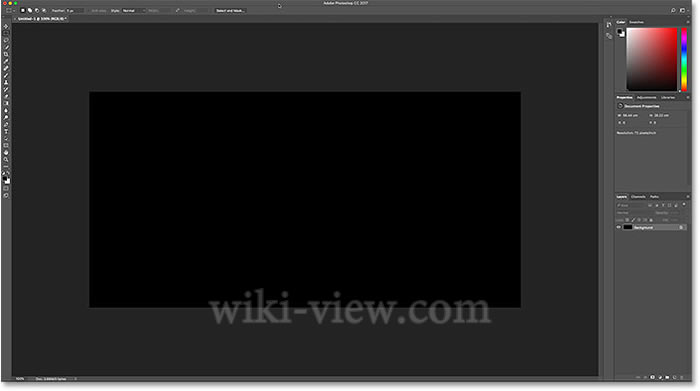700x391 pixels.
Task: Select the Eraser tool
Action: click(x=6, y=96)
